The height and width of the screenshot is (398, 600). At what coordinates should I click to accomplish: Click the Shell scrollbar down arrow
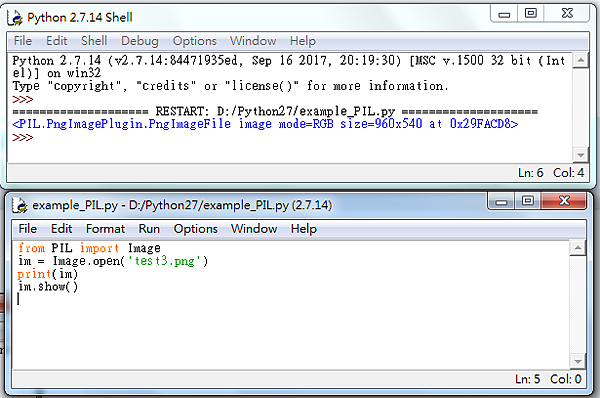[x=580, y=155]
